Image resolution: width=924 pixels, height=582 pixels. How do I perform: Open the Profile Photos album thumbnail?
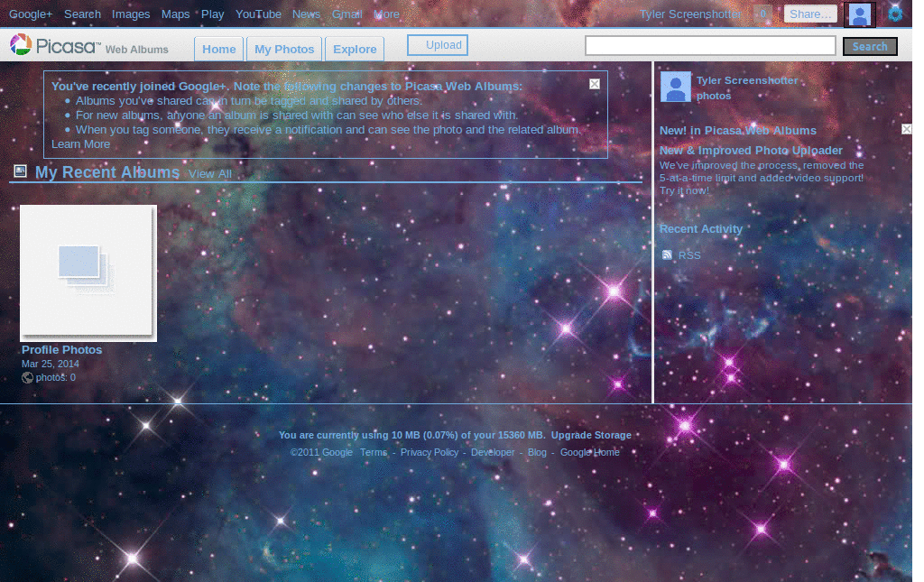point(88,273)
